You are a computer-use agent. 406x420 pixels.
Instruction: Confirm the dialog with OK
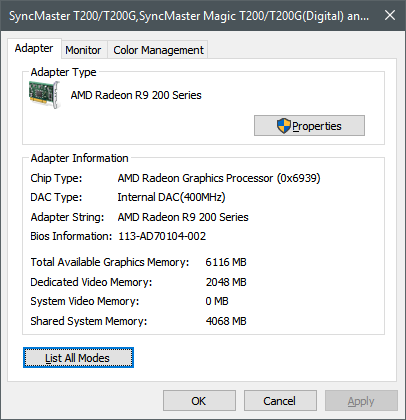click(199, 401)
